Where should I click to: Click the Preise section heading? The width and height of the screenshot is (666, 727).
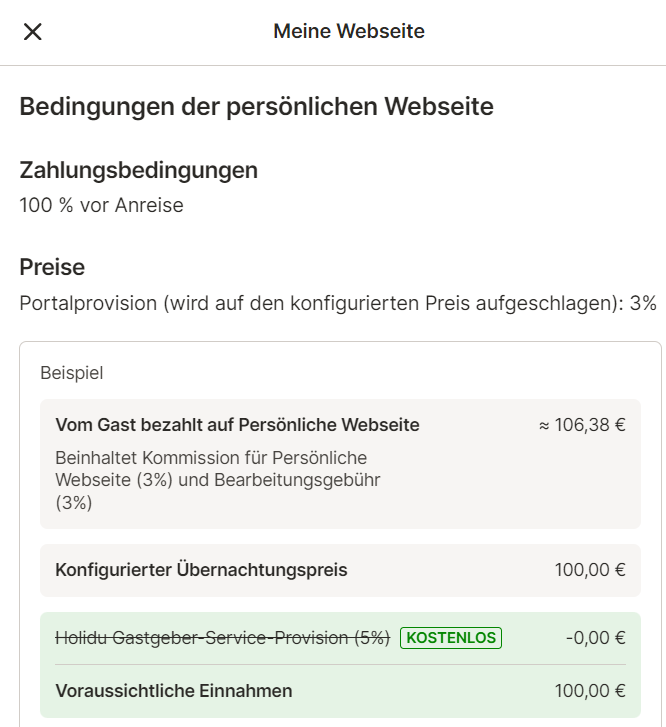(x=52, y=267)
